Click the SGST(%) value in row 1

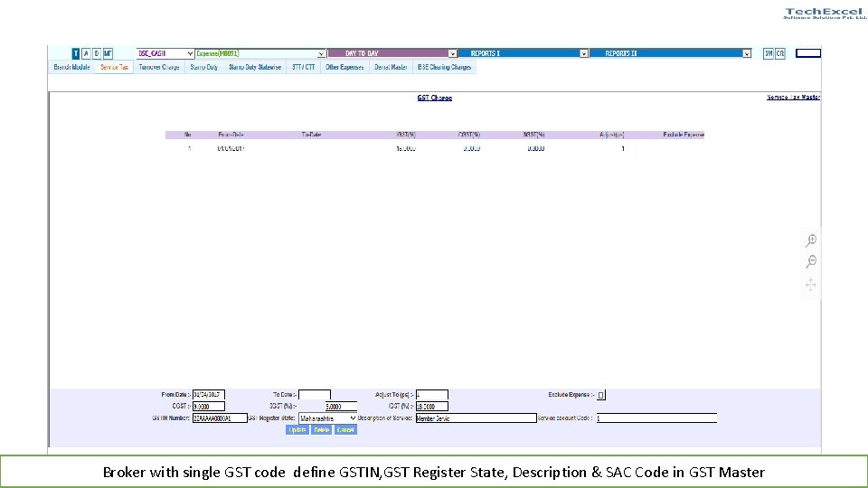(536, 149)
